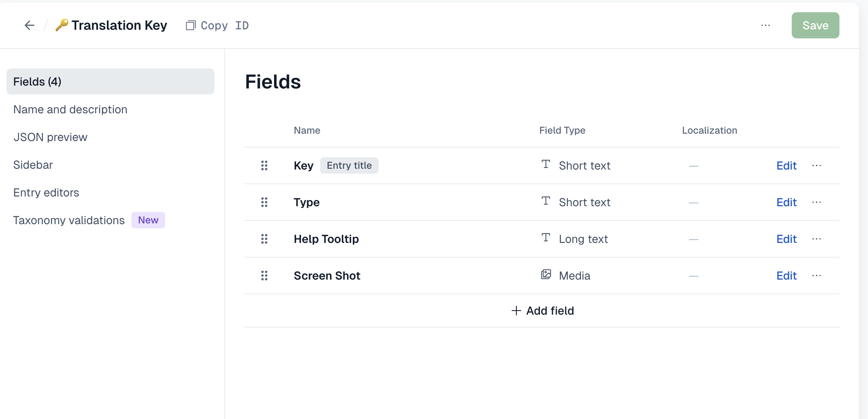Grab the drag handle for Key field
The height and width of the screenshot is (419, 868).
(x=264, y=165)
